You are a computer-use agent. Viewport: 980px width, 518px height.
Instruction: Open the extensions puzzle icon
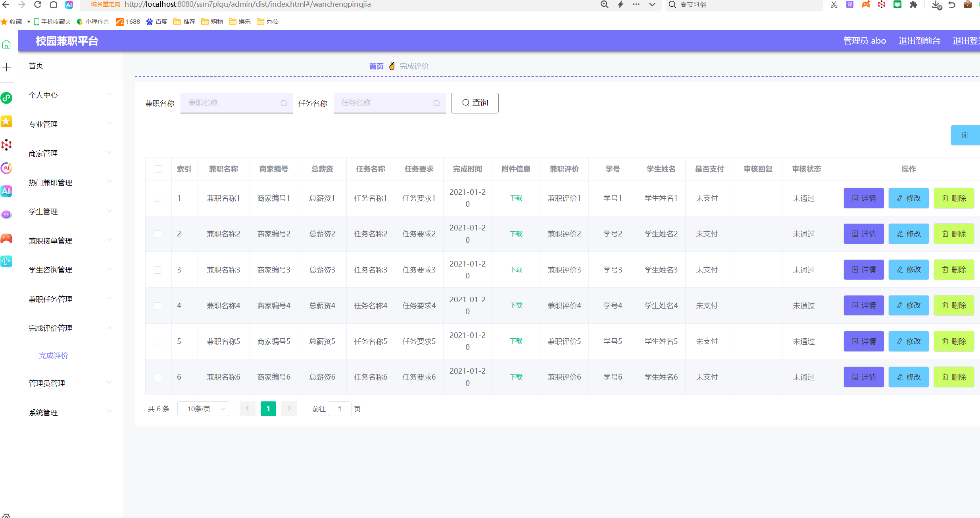[x=913, y=5]
